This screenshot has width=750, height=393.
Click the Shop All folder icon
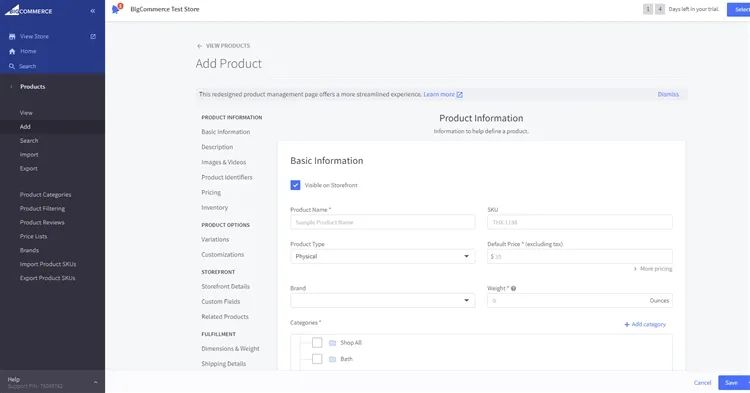(332, 343)
